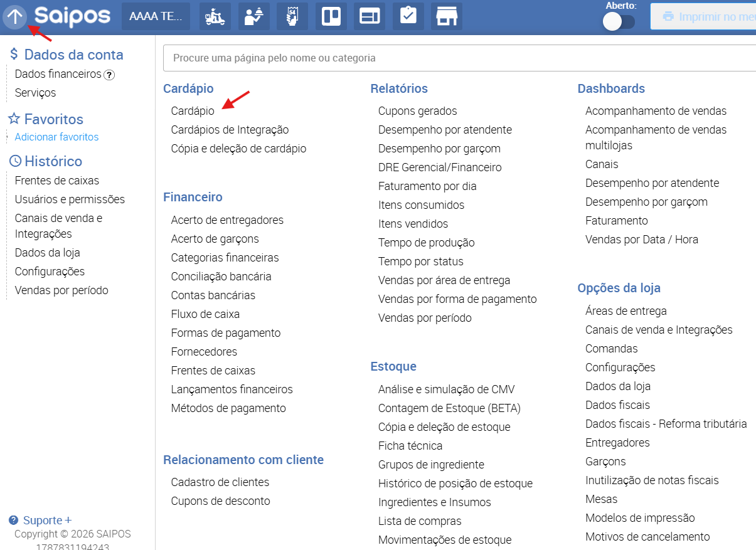The height and width of the screenshot is (550, 756).
Task: Open Métodos de pagamento
Action: 228,408
